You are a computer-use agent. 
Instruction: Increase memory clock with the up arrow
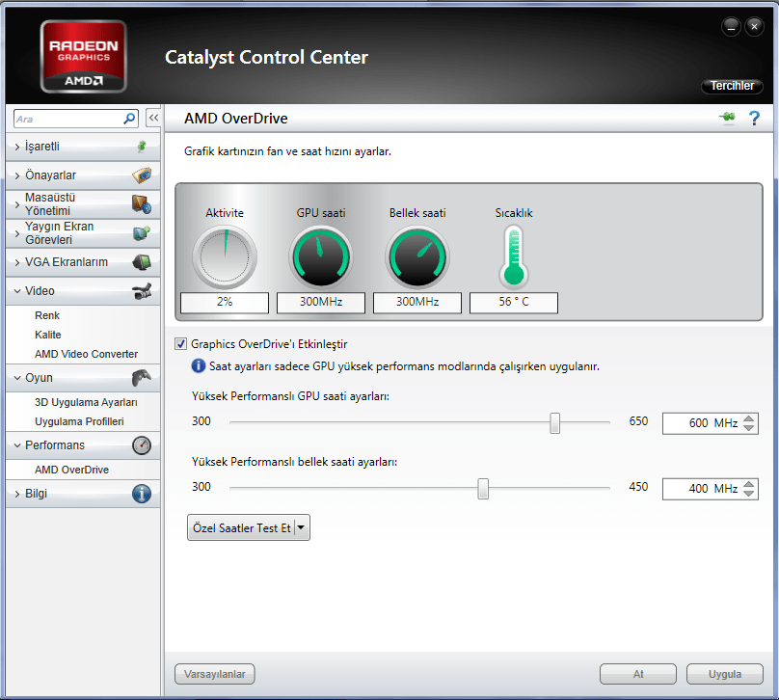click(749, 484)
